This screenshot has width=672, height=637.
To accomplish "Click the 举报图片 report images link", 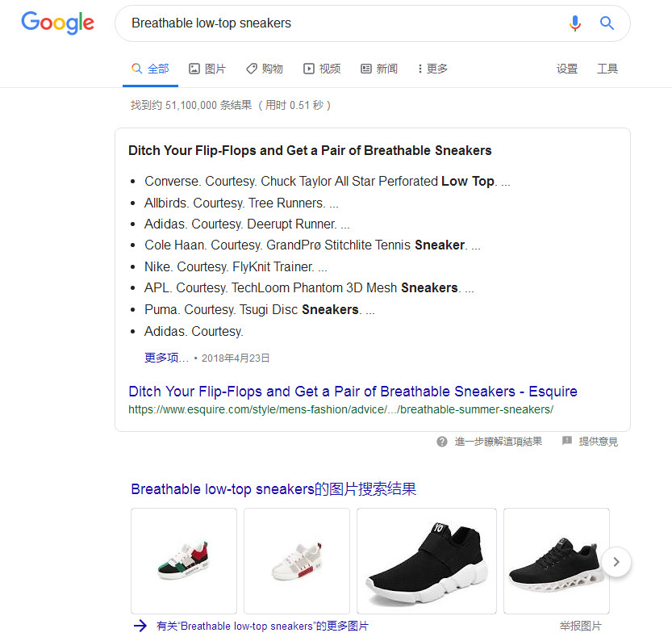I will [580, 626].
